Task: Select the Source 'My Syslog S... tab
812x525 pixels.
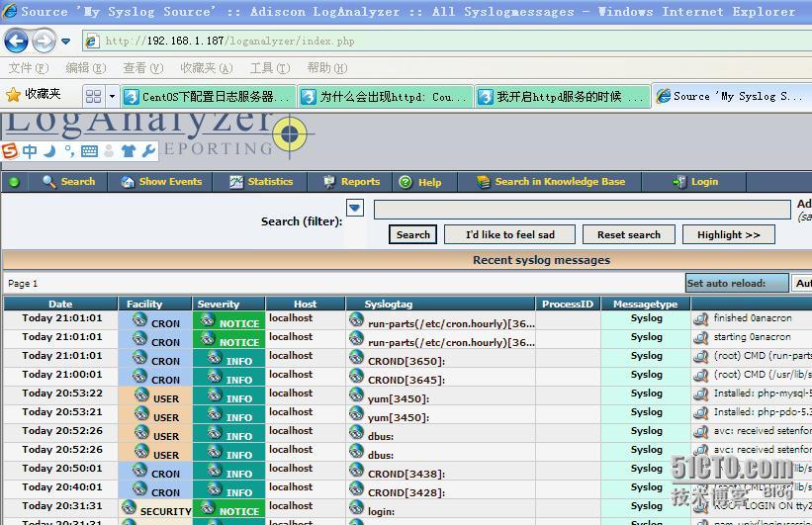Action: [732, 96]
